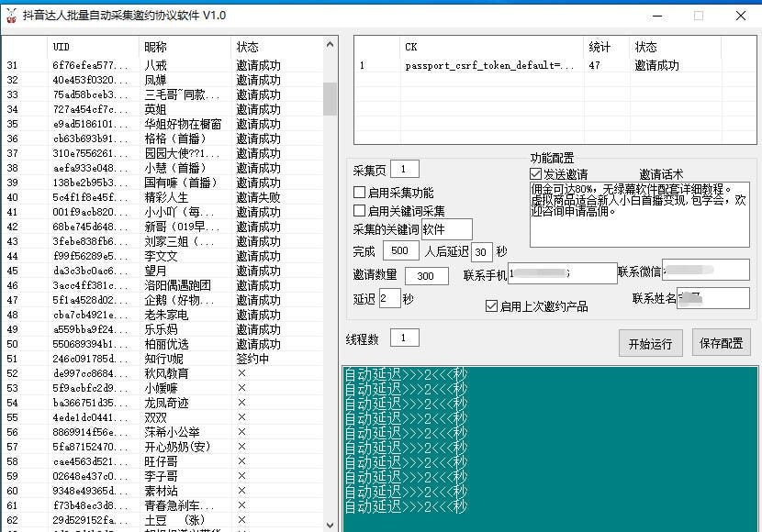Minimize the application window

(657, 16)
